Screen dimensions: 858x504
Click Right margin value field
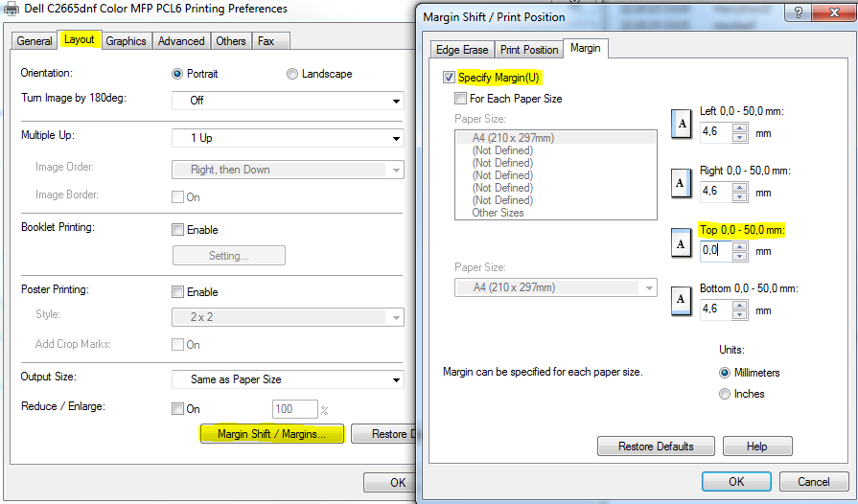point(716,192)
